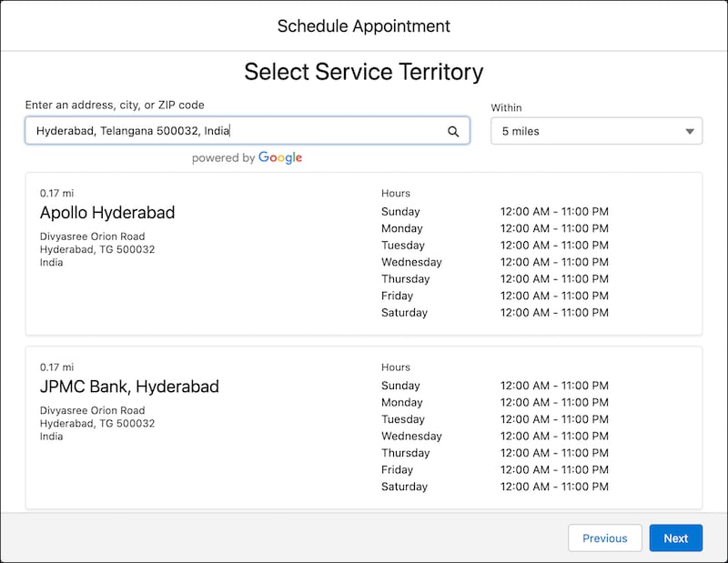Open the Within 5 miles dropdown

click(x=597, y=131)
